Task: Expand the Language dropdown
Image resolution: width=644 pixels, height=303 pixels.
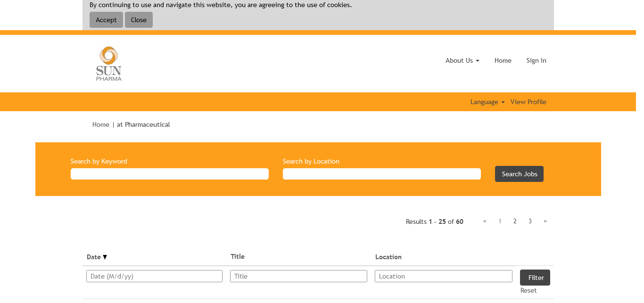Action: point(487,102)
